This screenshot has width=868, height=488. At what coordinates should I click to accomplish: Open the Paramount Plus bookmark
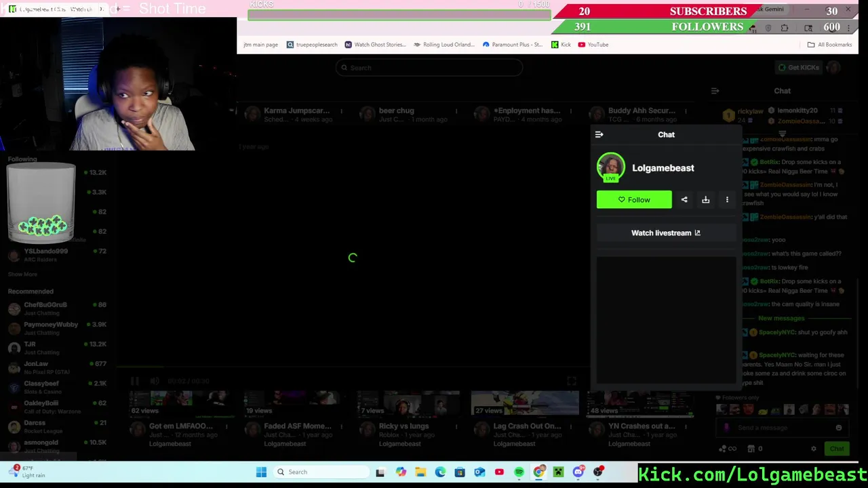pos(512,45)
